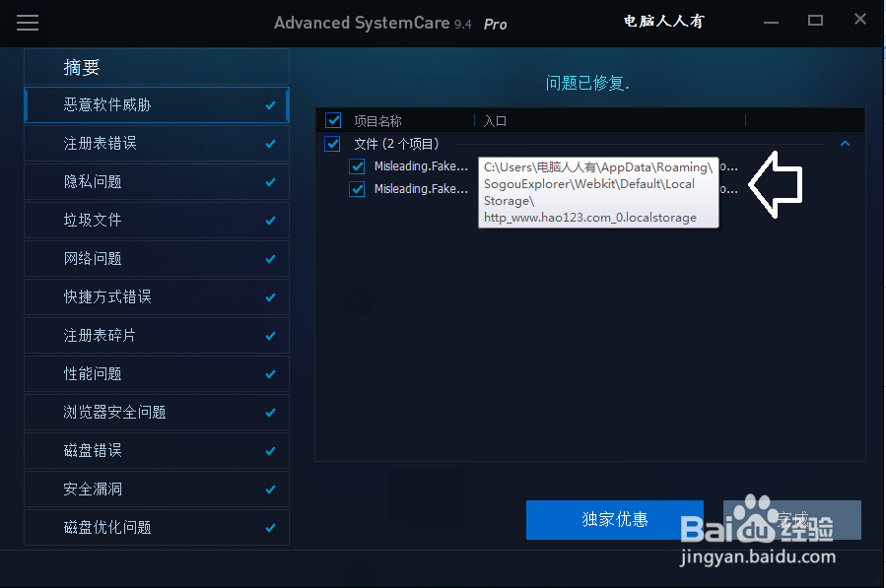The image size is (886, 588).
Task: Click the 完成 finish button
Action: pos(792,520)
